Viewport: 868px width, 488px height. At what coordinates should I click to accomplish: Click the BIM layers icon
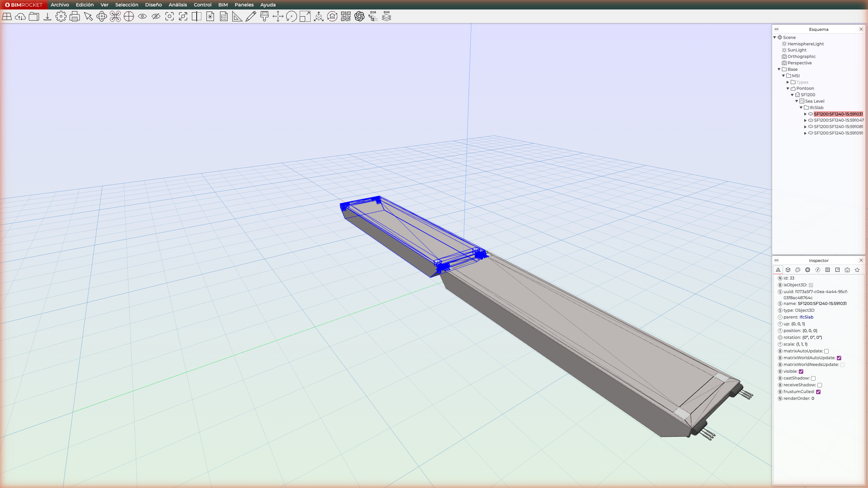pyautogui.click(x=387, y=16)
